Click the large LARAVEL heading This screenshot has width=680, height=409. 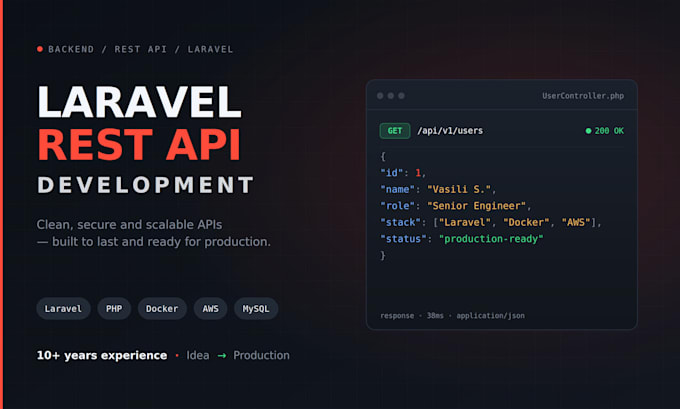139,102
